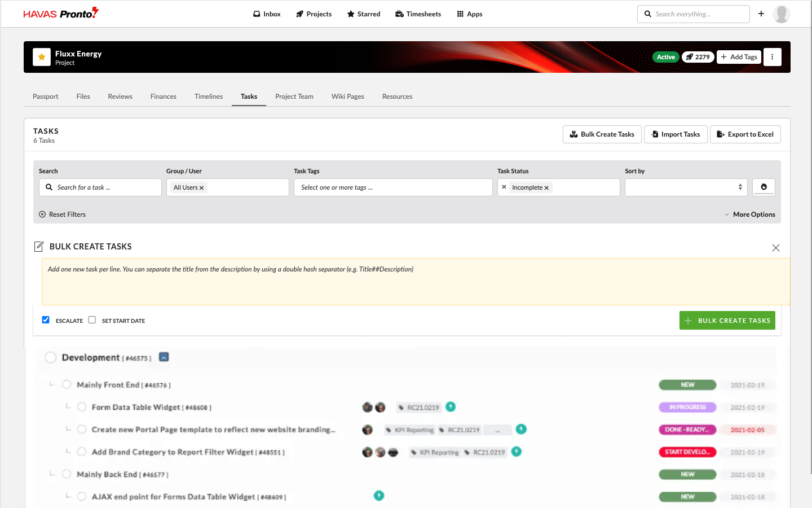The height and width of the screenshot is (508, 812).
Task: Click the START DEVELO... red status badge
Action: 687,452
